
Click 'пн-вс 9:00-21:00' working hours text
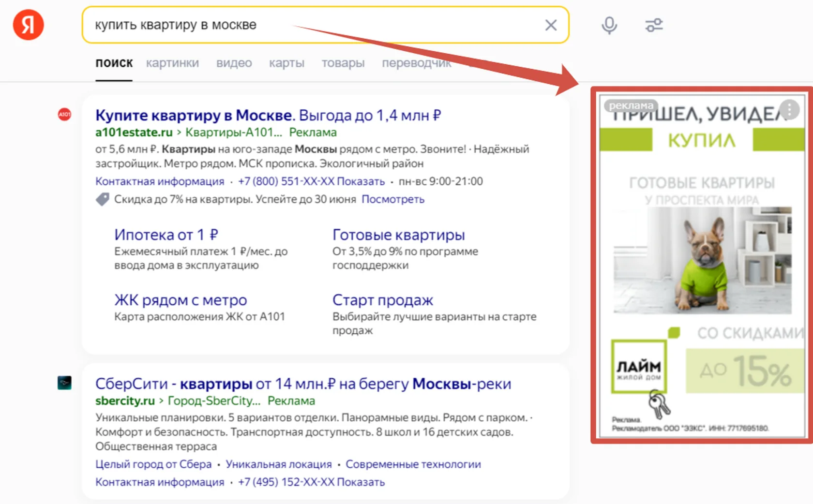tap(440, 181)
